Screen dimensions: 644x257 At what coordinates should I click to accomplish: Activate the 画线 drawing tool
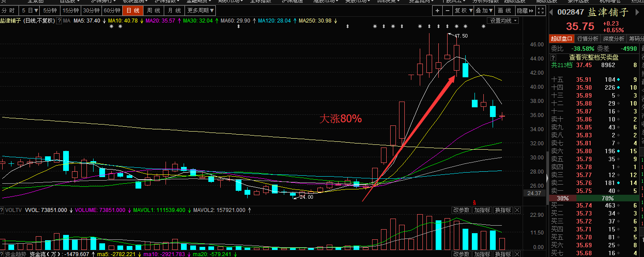504,10
